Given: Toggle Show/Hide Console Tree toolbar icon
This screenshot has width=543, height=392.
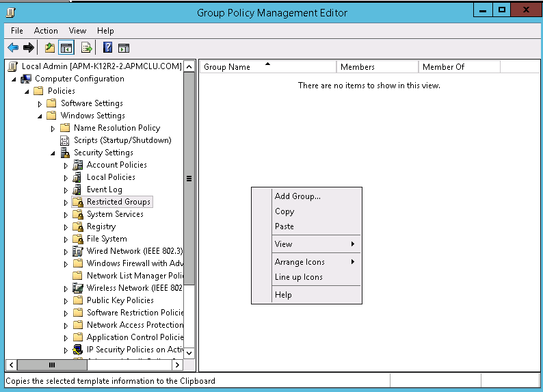Looking at the screenshot, I should click(66, 48).
